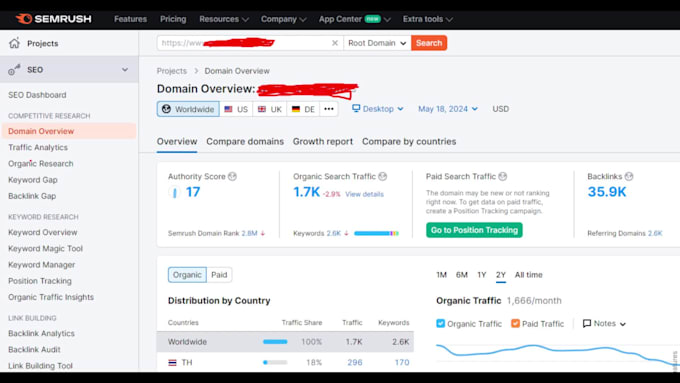Click TH traffic value 296
The image size is (680, 383).
click(x=355, y=362)
